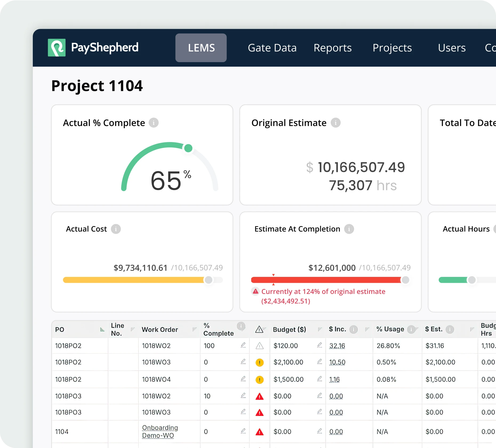The height and width of the screenshot is (448, 496).
Task: Edit the $2,100.00 budget pencil icon
Action: [319, 362]
